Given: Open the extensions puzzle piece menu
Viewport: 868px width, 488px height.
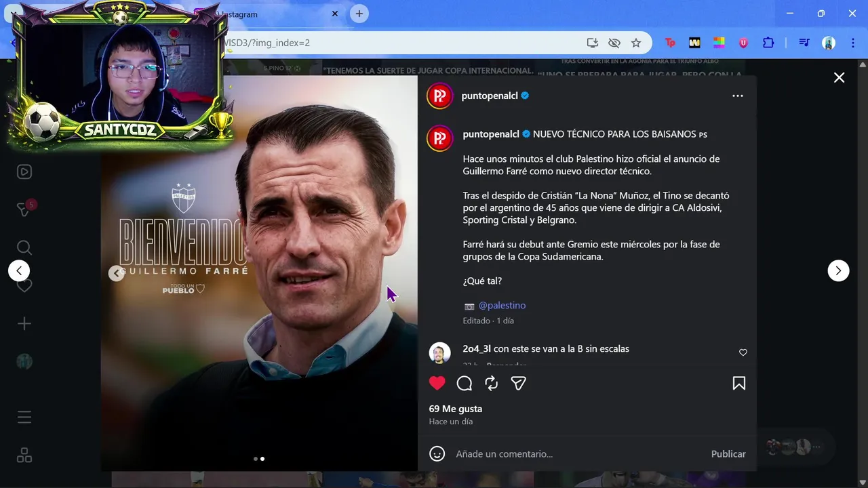Looking at the screenshot, I should coord(768,43).
